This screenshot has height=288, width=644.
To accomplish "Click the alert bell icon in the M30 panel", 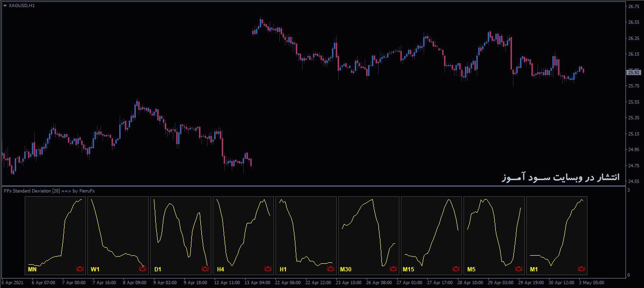I will (392, 269).
